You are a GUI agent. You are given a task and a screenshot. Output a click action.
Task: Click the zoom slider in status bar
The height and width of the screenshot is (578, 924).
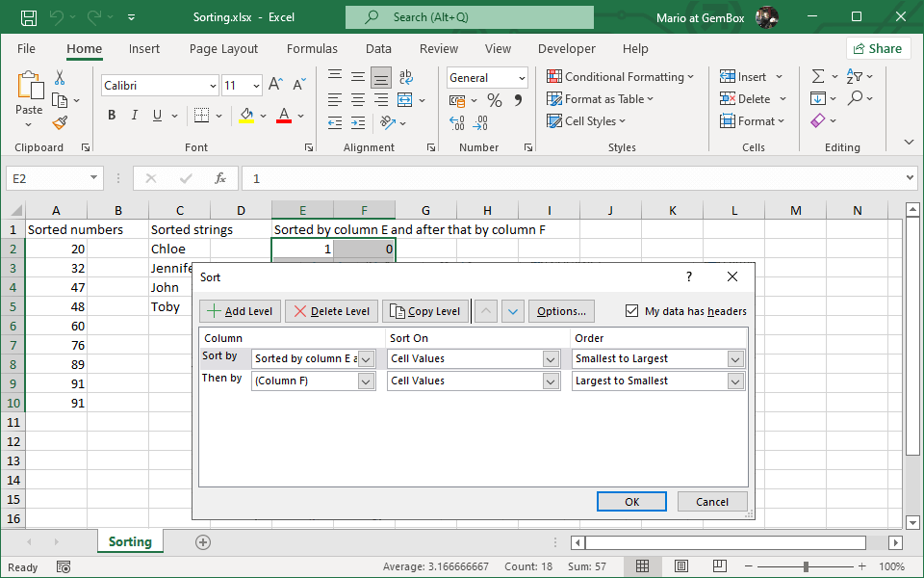coord(806,567)
